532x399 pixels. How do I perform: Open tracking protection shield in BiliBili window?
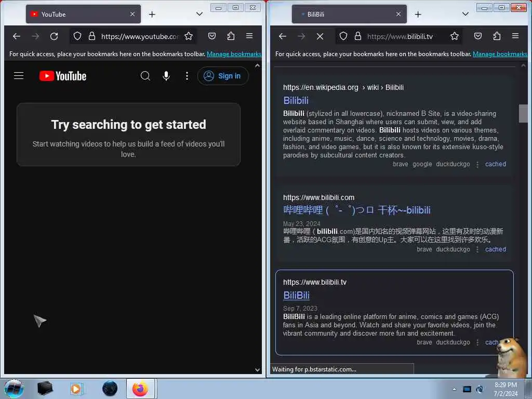343,36
